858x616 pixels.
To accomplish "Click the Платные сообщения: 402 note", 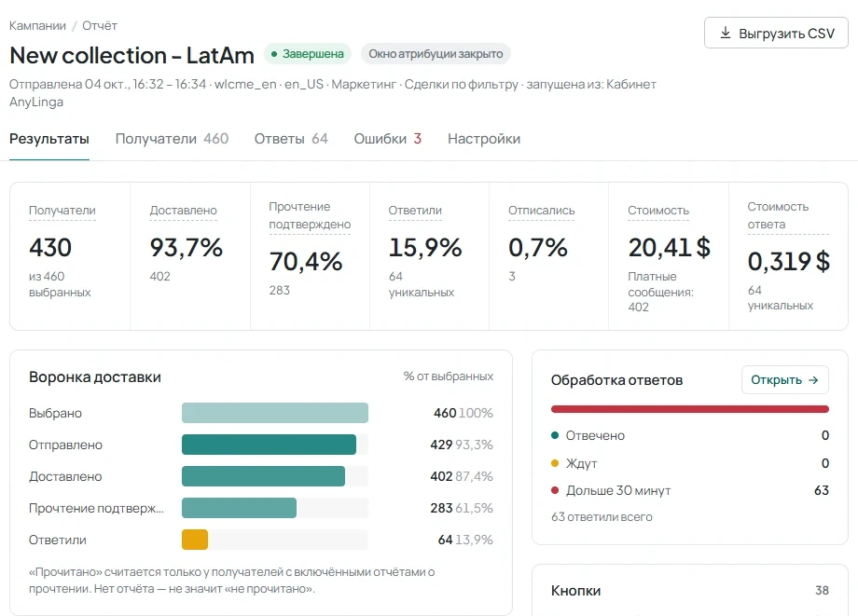I will [x=660, y=292].
